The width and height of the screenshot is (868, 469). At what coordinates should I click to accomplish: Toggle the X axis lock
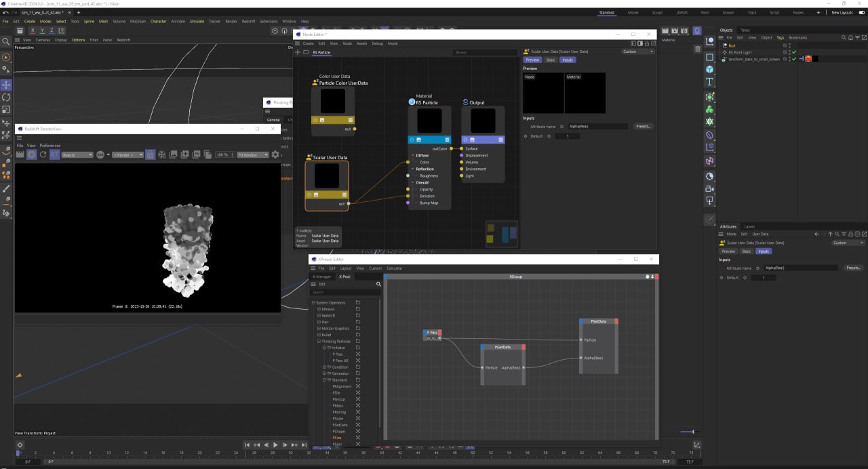pyautogui.click(x=32, y=30)
